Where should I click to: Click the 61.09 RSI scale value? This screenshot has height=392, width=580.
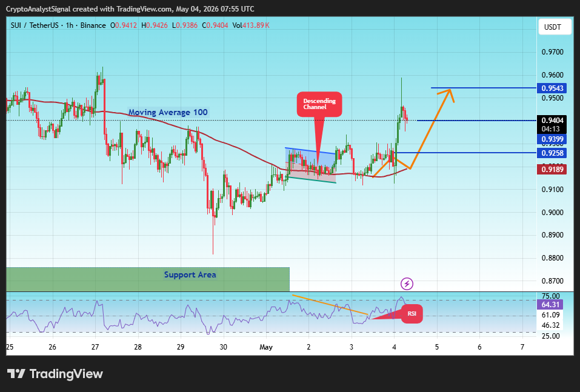pos(550,315)
